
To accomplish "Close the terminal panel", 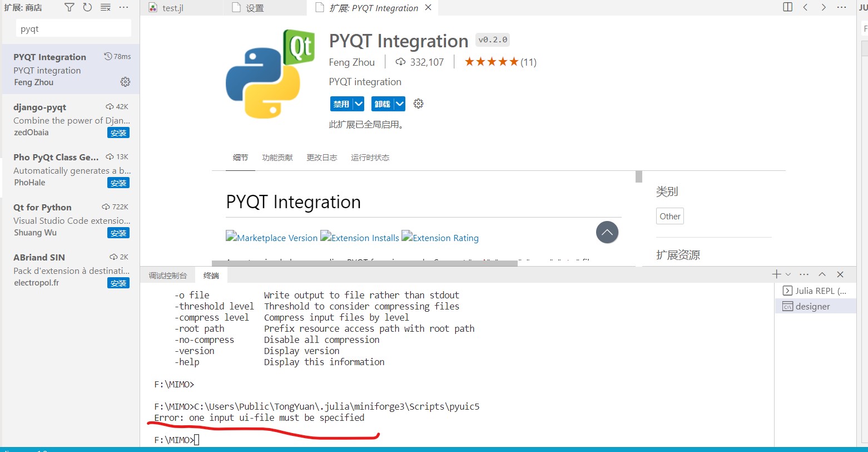I will tap(840, 274).
